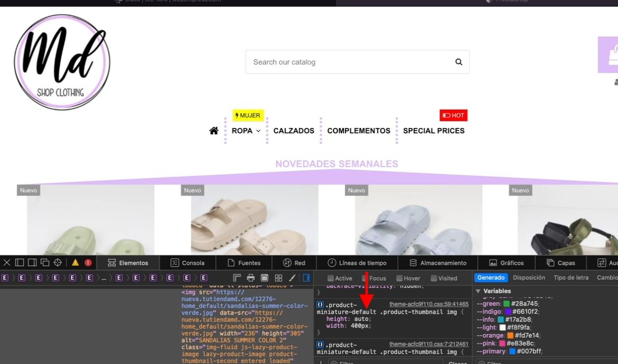Toggle the rulers icon in the DOM toolbar
618x364 pixels.
[x=237, y=278]
